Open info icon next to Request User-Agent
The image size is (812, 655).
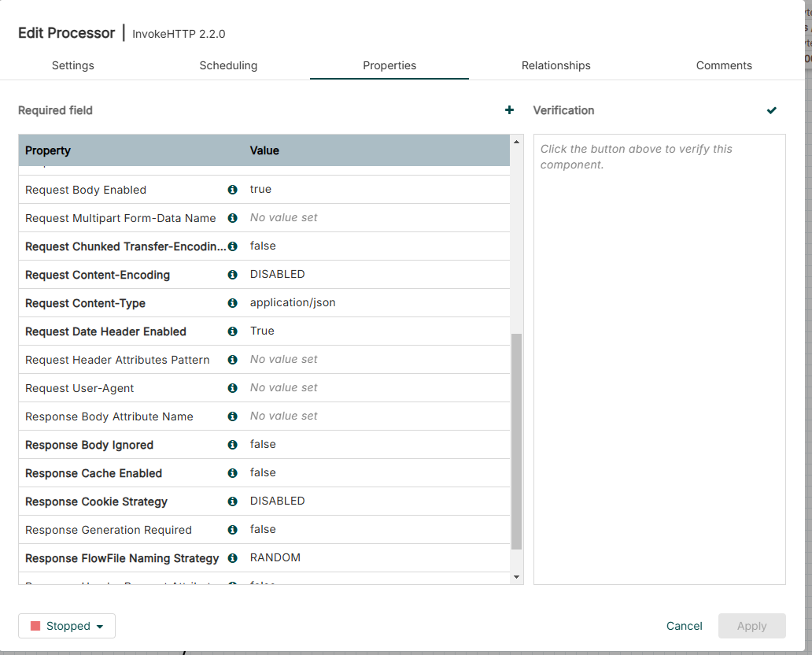232,387
